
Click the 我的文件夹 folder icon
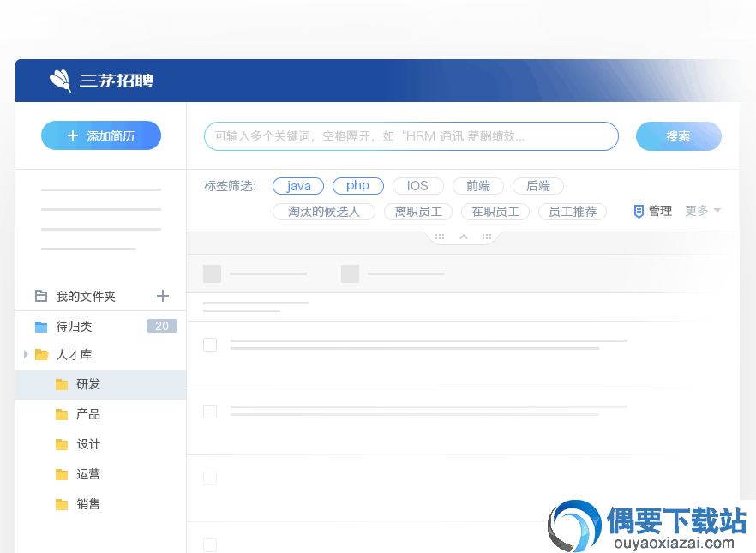(41, 296)
